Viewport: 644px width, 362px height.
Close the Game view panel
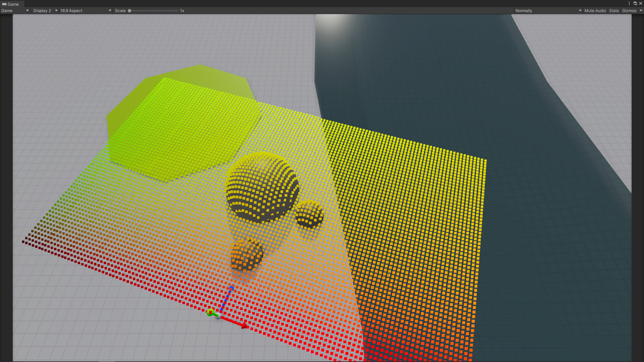pos(640,3)
